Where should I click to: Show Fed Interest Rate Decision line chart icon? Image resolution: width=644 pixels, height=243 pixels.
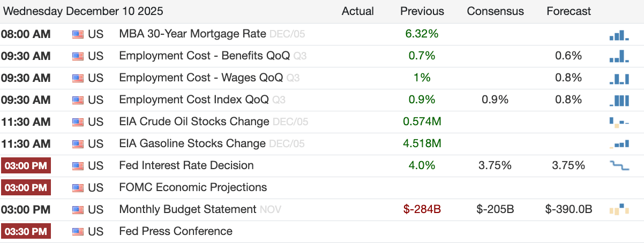click(x=619, y=166)
